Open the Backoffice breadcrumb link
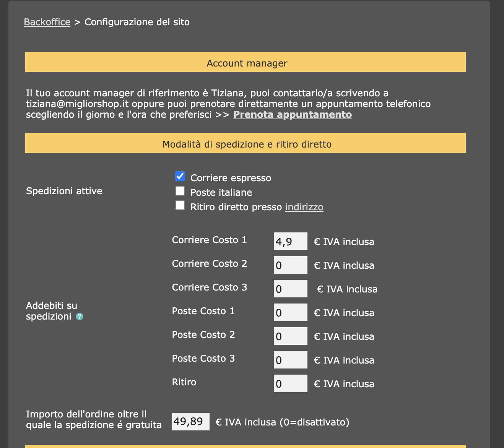The height and width of the screenshot is (448, 504). coord(47,22)
